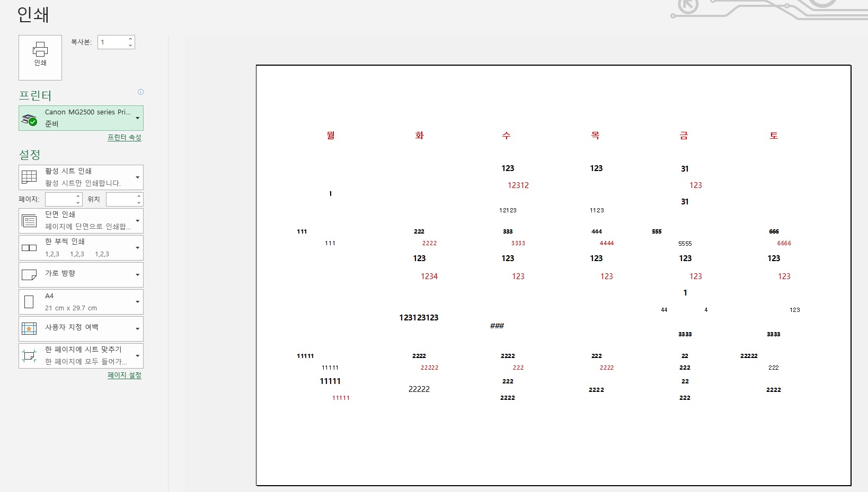Click the 프린터 section heading

pos(35,95)
